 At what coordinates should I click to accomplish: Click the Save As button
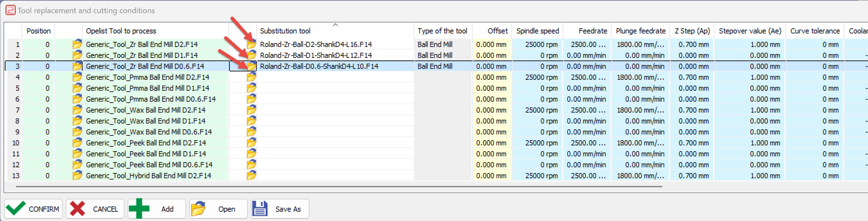click(x=280, y=209)
